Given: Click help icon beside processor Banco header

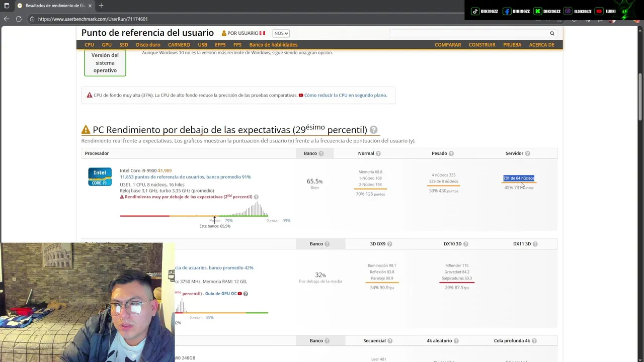Looking at the screenshot, I should coord(321,153).
